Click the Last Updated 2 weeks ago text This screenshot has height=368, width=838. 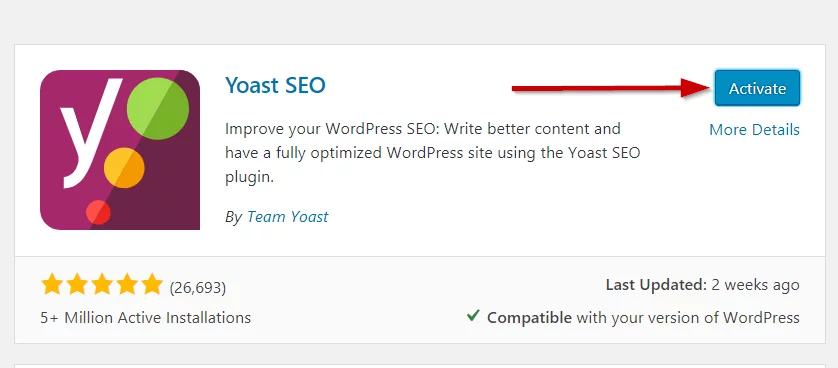[x=702, y=285]
